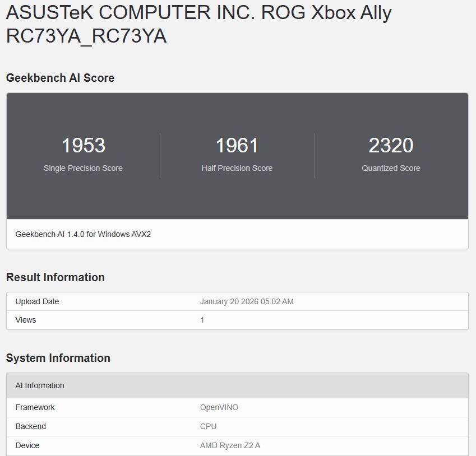Click the Quantized Score label
The height and width of the screenshot is (456, 476).
(x=391, y=167)
